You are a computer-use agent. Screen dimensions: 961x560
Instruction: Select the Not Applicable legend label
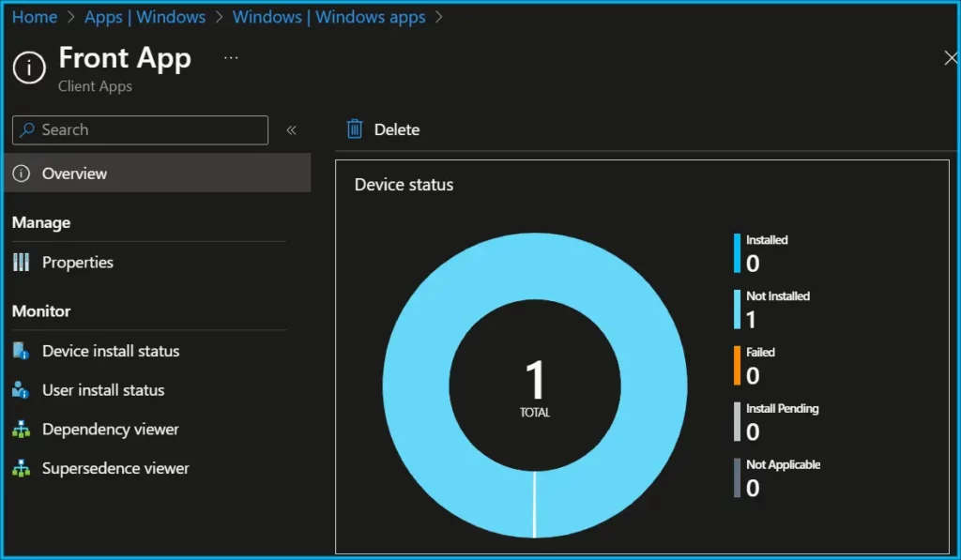coord(784,465)
